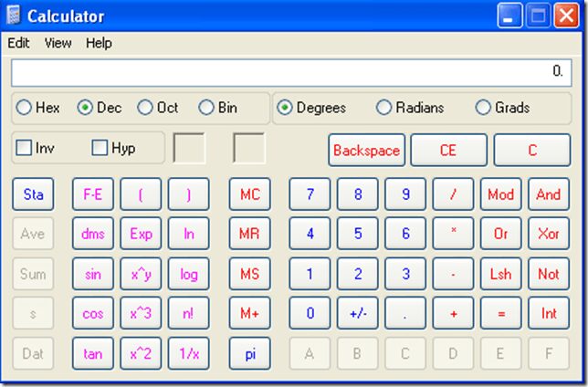This screenshot has width=588, height=387.
Task: Click the MS memory store button
Action: pos(249,274)
